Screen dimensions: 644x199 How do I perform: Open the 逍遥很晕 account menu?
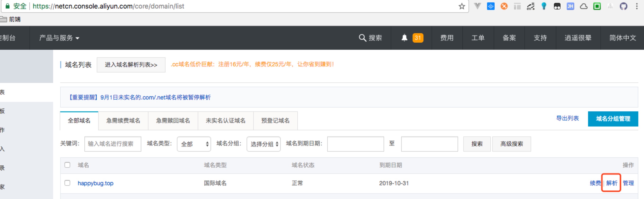pos(578,38)
